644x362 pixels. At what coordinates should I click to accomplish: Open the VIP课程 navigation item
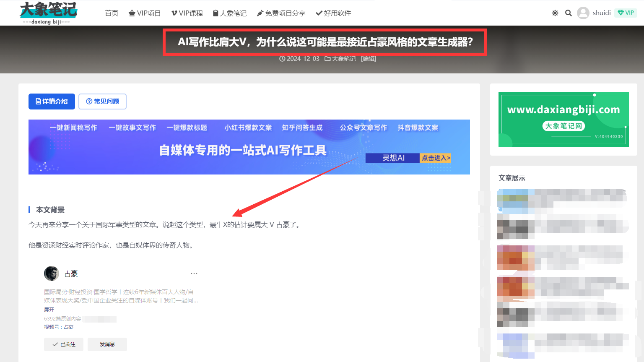187,13
